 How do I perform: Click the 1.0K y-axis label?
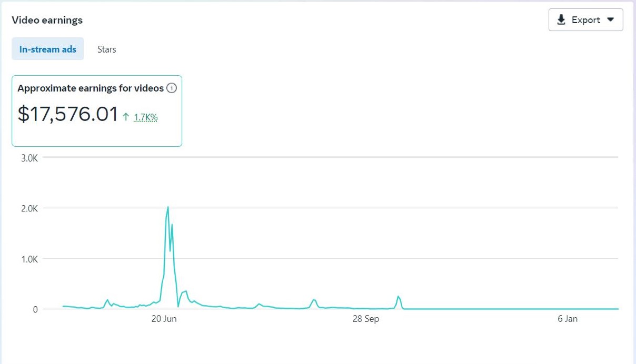pos(29,259)
